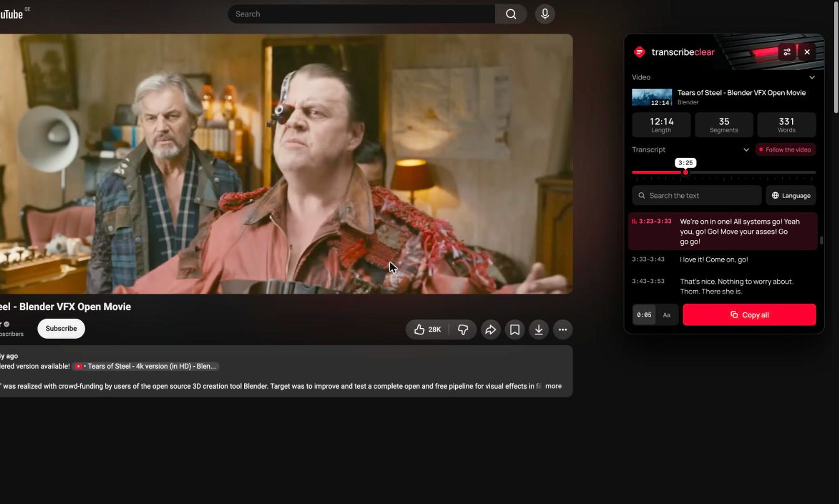839x504 pixels.
Task: Collapse the Transcript section chevron
Action: coord(746,150)
